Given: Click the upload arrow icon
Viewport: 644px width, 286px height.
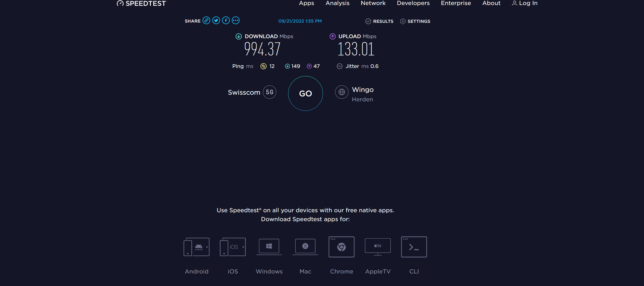Looking at the screenshot, I should [332, 36].
